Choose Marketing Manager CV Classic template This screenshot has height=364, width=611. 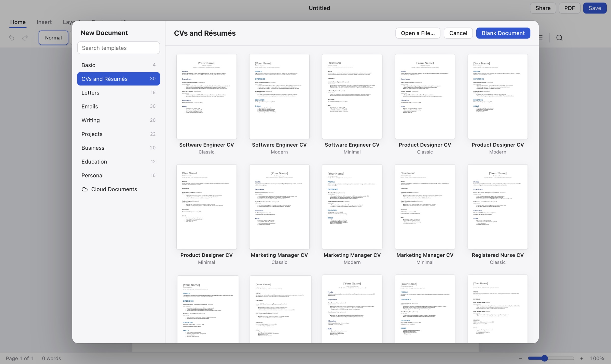[279, 215]
